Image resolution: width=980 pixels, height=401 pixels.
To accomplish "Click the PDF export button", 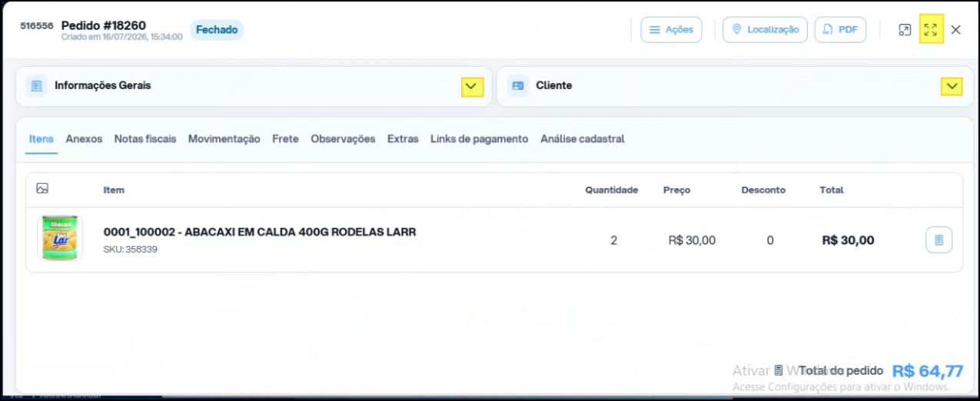I will (x=840, y=30).
